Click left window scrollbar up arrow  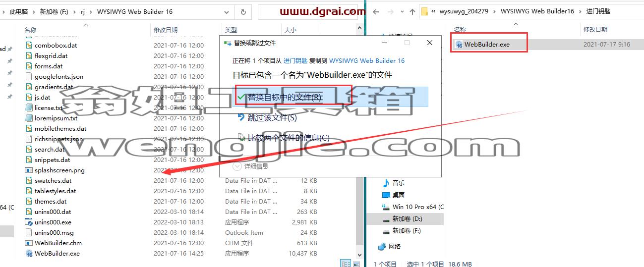pos(360,29)
